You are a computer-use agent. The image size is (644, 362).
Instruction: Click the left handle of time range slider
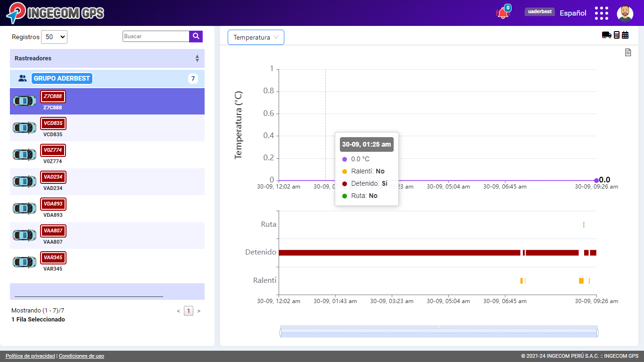tap(281, 333)
